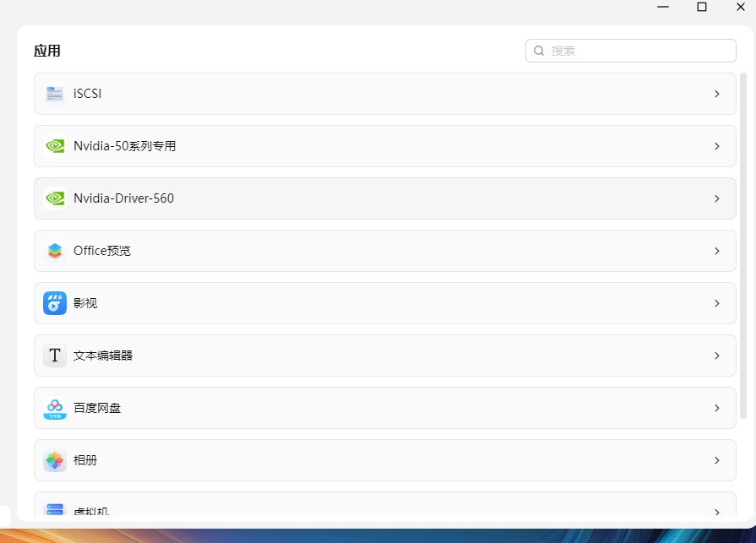Image resolution: width=756 pixels, height=543 pixels.
Task: Focus the 搜索 search input field
Action: pyautogui.click(x=631, y=51)
